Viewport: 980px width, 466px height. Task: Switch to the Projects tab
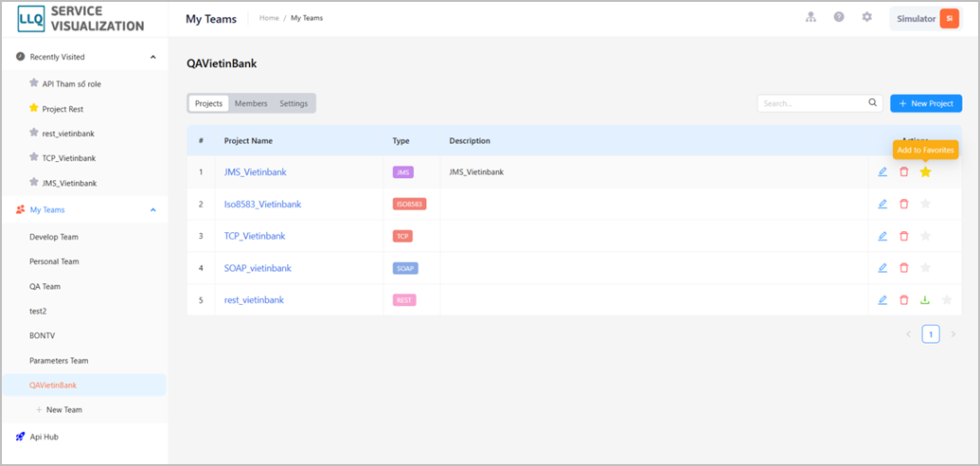(208, 103)
